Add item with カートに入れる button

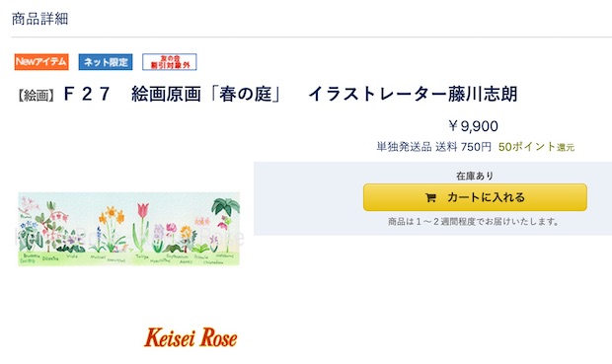click(x=475, y=197)
